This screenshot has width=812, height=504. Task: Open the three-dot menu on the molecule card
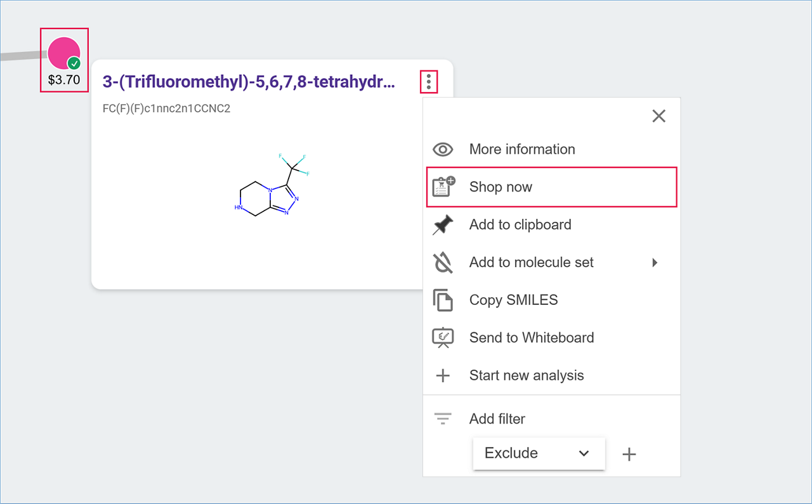pos(429,82)
